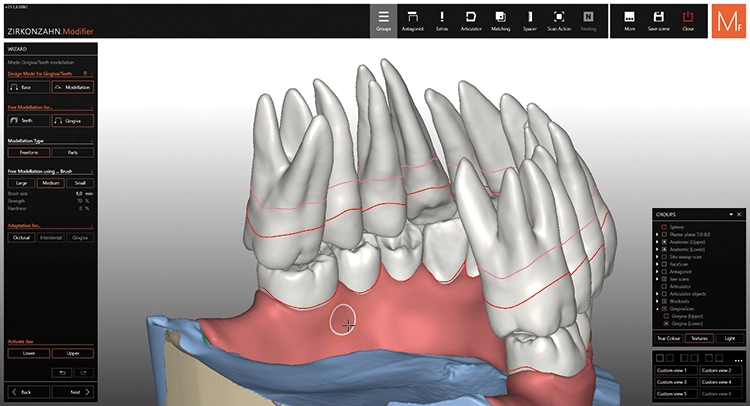The height and width of the screenshot is (406, 750).
Task: Select the Small brush
Action: (x=80, y=183)
